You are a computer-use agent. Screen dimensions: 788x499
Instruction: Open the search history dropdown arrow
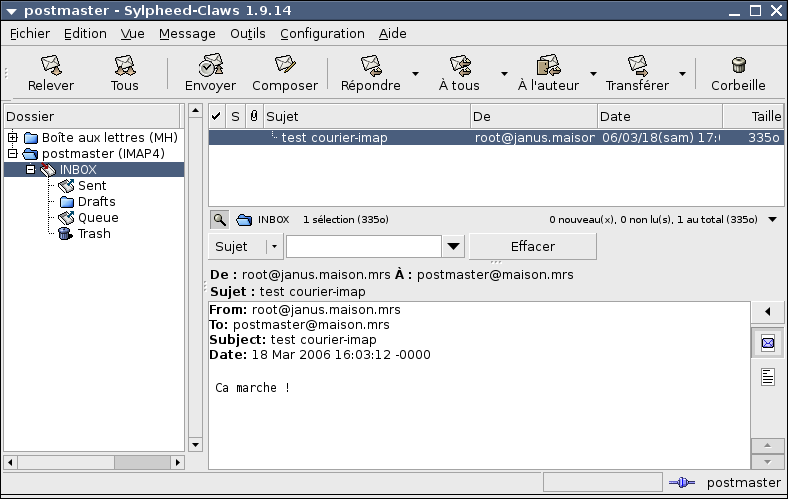coord(453,246)
